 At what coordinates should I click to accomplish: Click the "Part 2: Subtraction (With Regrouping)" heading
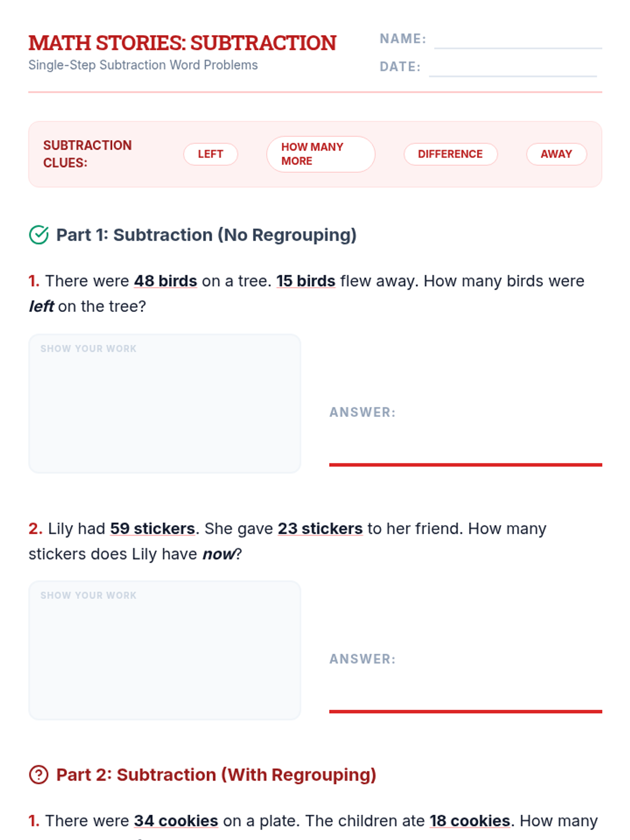coord(216,775)
